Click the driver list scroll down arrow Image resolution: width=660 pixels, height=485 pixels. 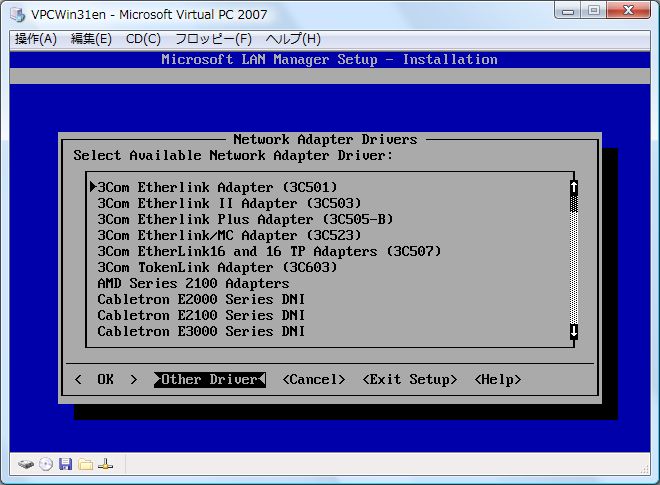574,331
